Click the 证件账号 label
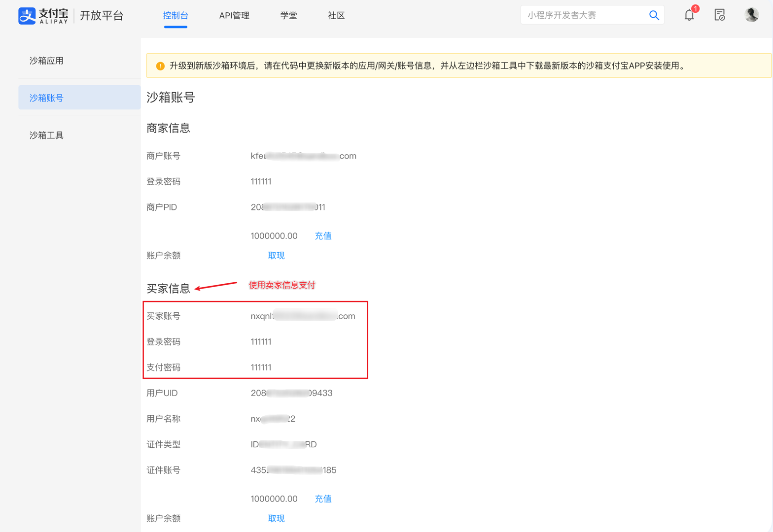 click(163, 470)
